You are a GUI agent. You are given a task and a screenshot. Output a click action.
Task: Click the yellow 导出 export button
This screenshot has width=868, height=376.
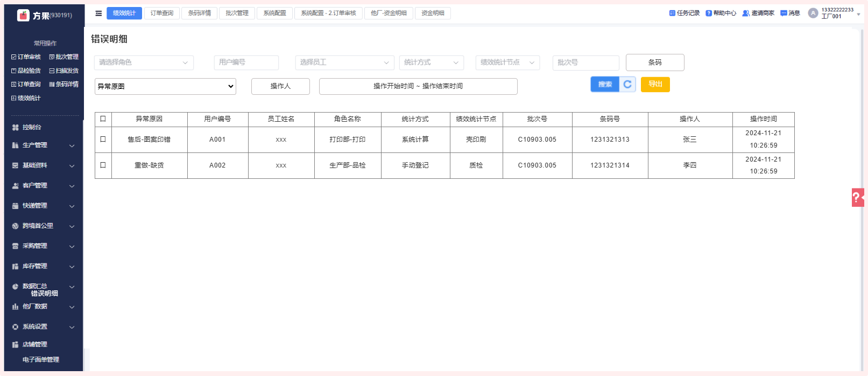coord(655,85)
